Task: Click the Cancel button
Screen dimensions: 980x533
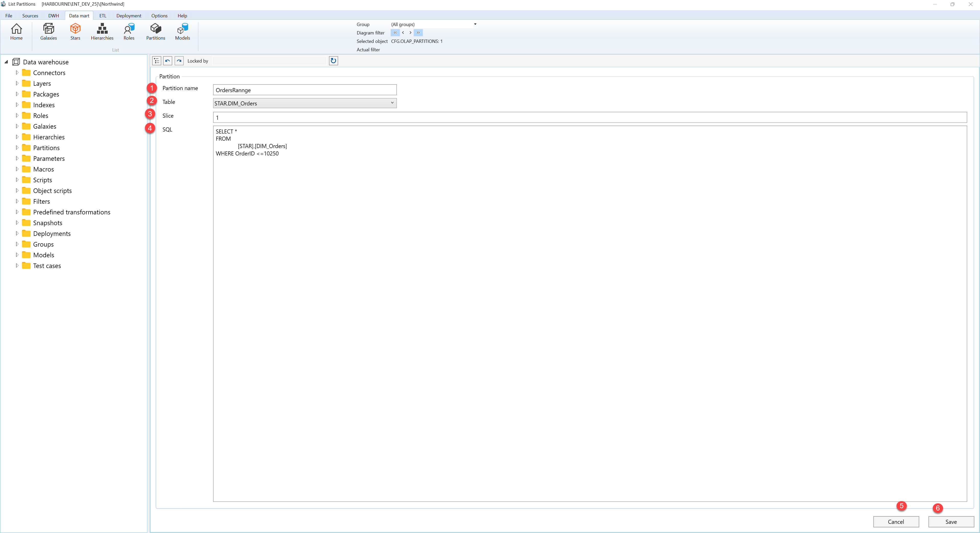Action: (896, 522)
